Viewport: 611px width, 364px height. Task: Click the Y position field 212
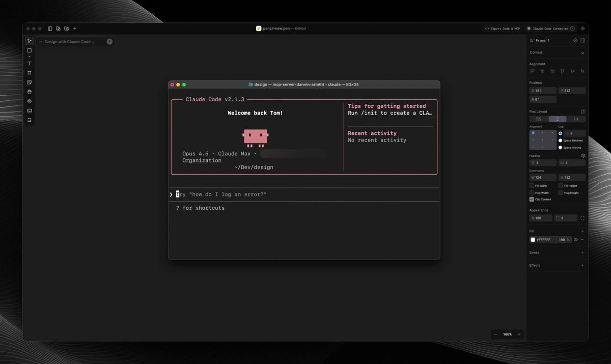(x=572, y=91)
